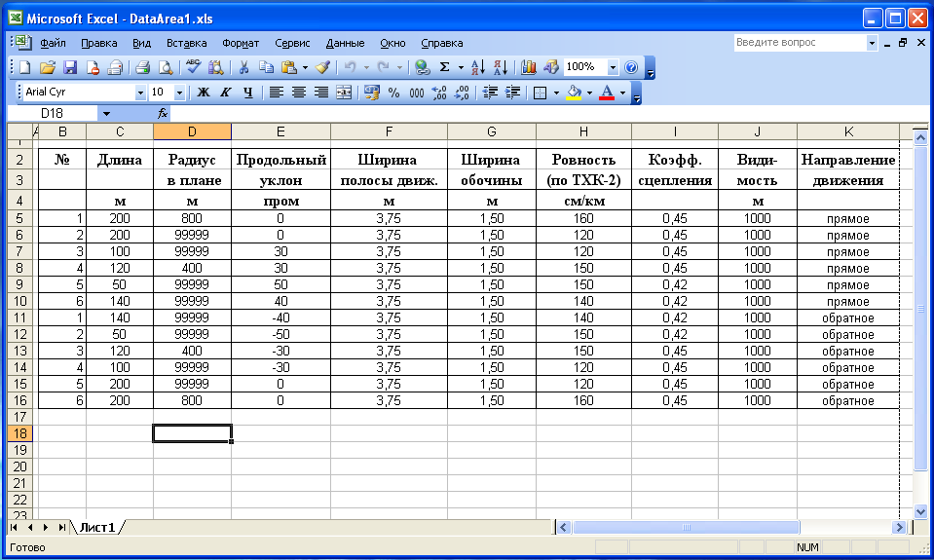Open Print Preview from the toolbar

(x=165, y=67)
